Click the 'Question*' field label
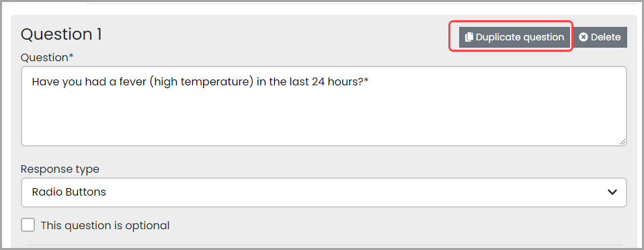 pyautogui.click(x=47, y=58)
